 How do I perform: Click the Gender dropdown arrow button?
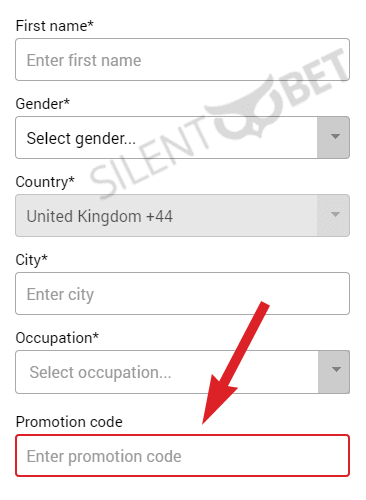tap(333, 137)
